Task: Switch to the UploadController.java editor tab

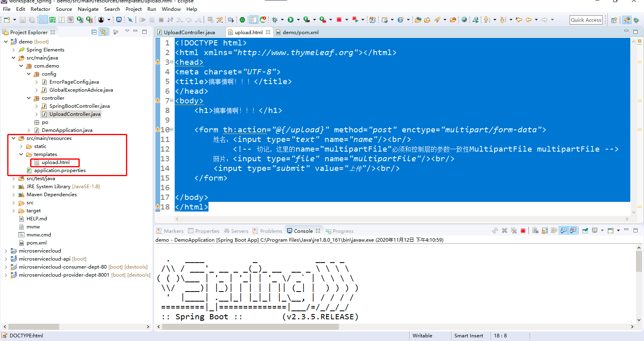Action: coord(189,32)
